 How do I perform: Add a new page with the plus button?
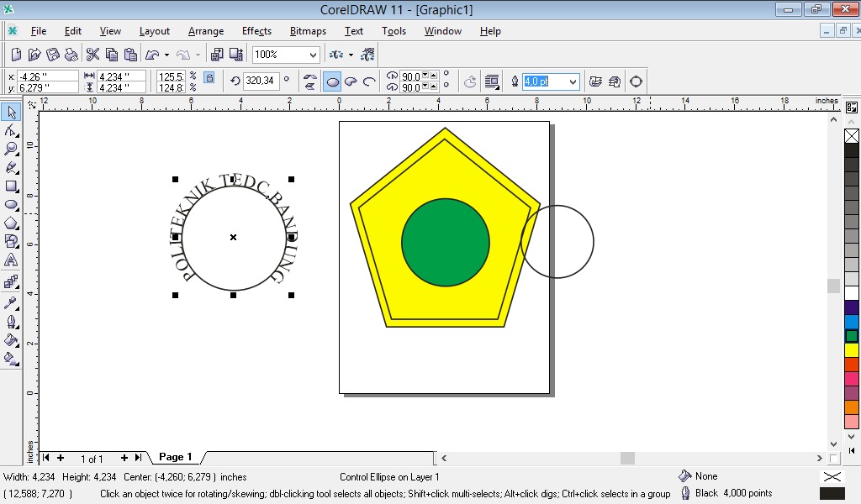tap(61, 458)
